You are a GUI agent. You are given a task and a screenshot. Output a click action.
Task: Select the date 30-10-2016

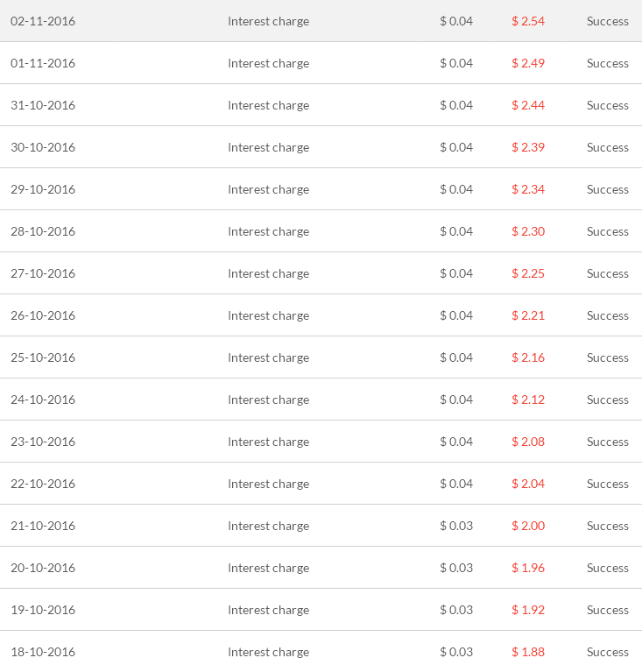click(43, 147)
